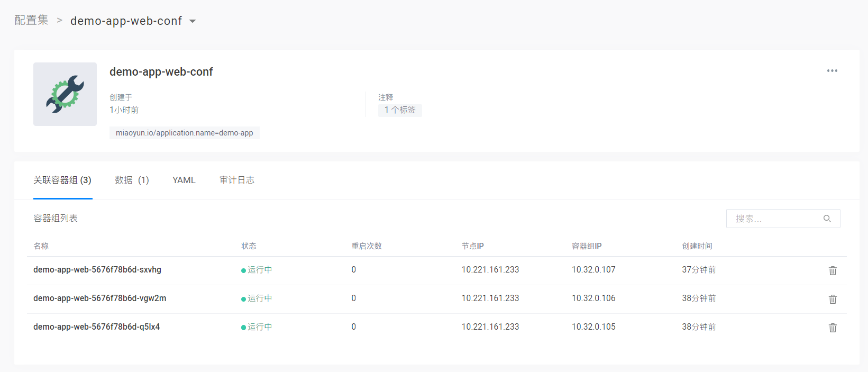Viewport: 868px width, 372px height.
Task: Switch to the 审计日志 tab
Action: pyautogui.click(x=237, y=180)
